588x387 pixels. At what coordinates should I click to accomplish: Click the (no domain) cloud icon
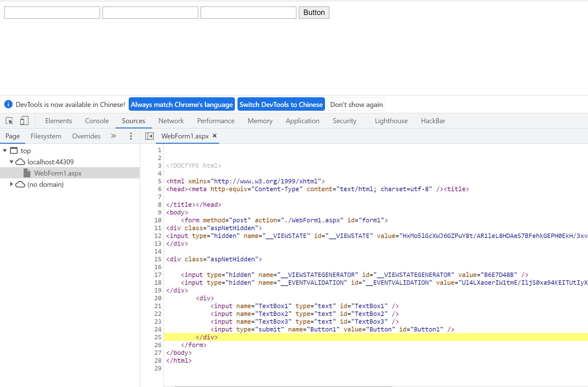click(x=20, y=184)
